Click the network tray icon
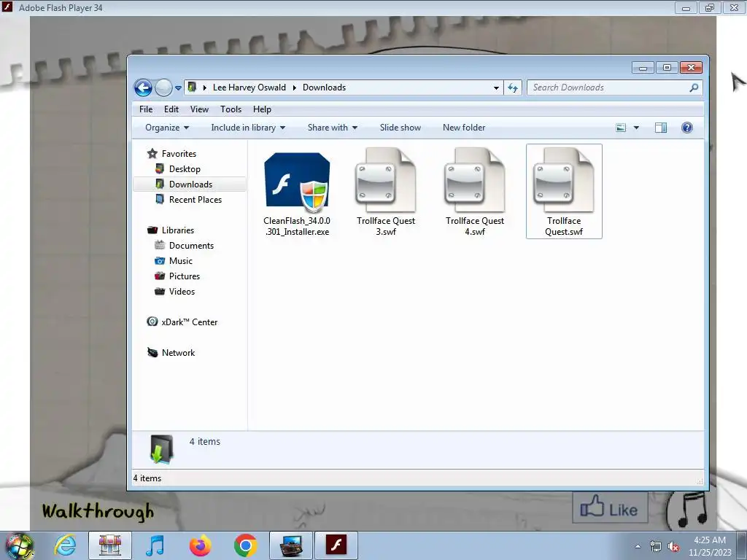Viewport: 747px width, 560px height. [656, 547]
